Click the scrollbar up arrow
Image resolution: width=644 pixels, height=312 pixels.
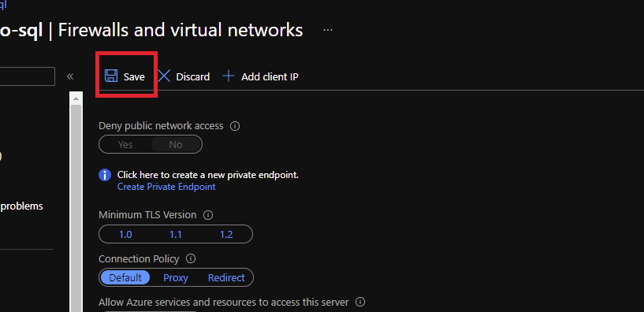click(76, 98)
